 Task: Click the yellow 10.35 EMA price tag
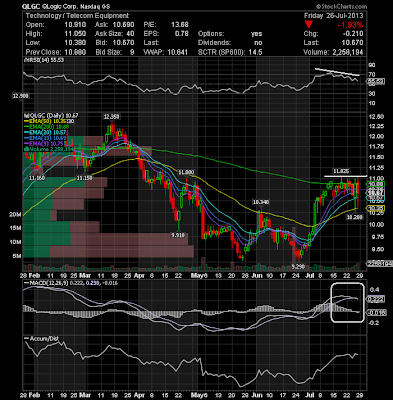[376, 208]
